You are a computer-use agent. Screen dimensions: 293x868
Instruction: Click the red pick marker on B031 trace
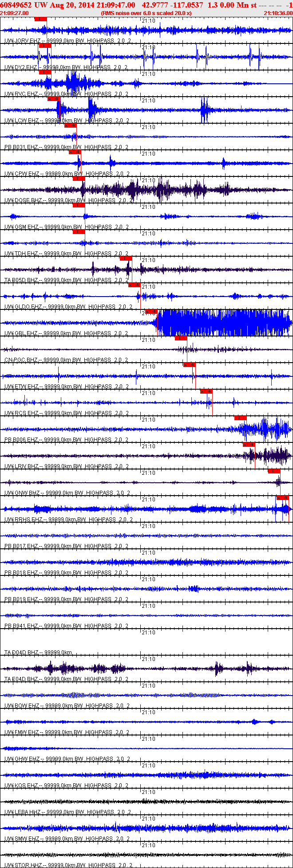point(70,125)
